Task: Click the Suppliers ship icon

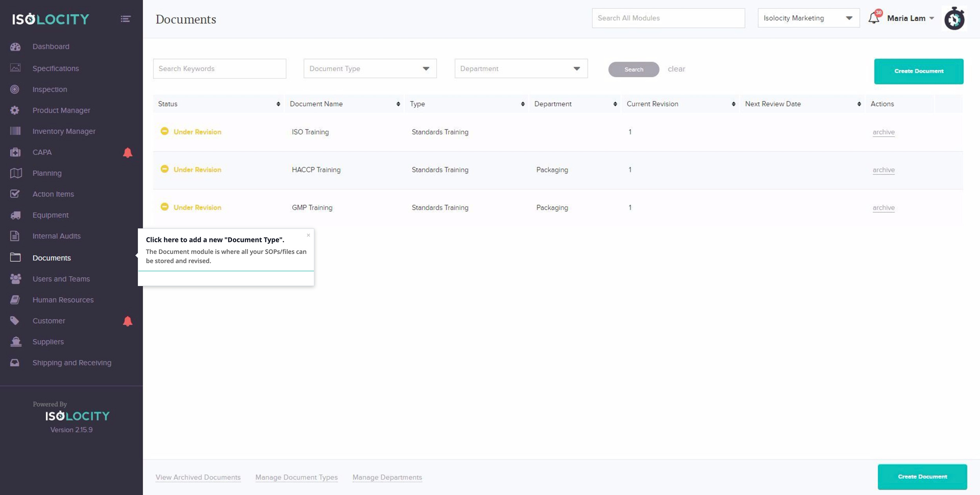Action: [16, 342]
